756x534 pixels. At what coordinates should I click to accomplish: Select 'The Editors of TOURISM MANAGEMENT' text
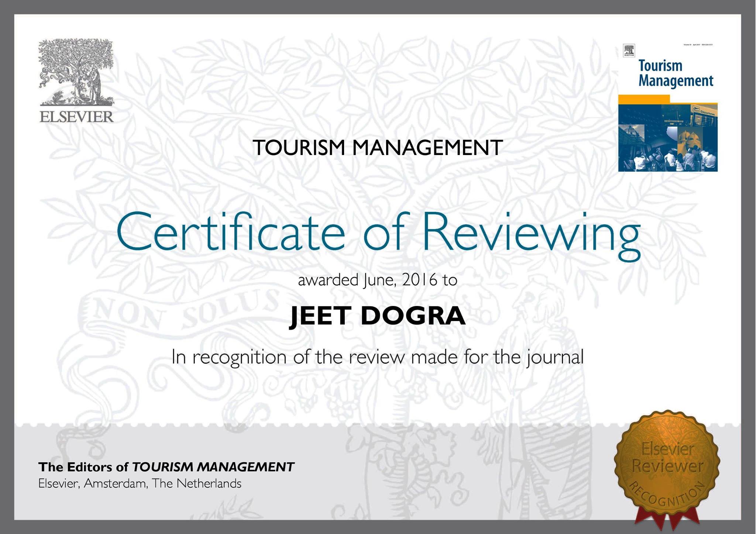tap(166, 467)
